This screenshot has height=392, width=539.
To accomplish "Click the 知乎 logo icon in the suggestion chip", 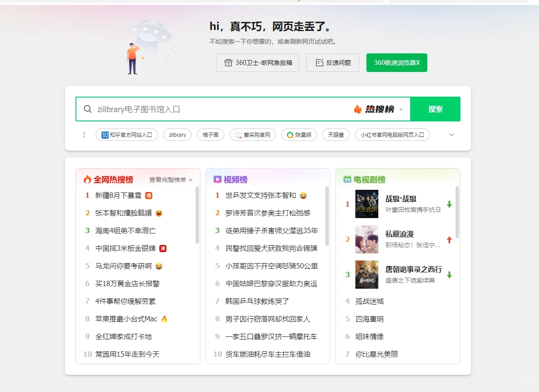I will [105, 135].
